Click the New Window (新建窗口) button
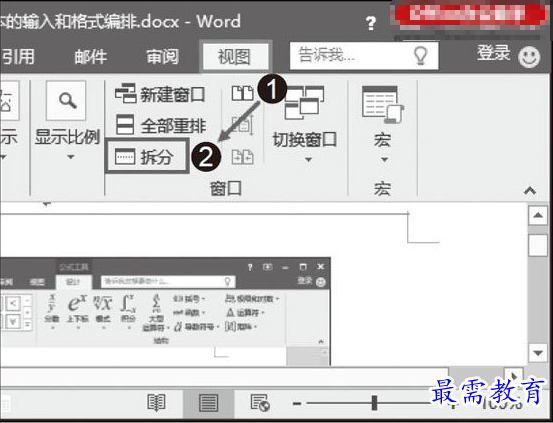 (x=160, y=94)
